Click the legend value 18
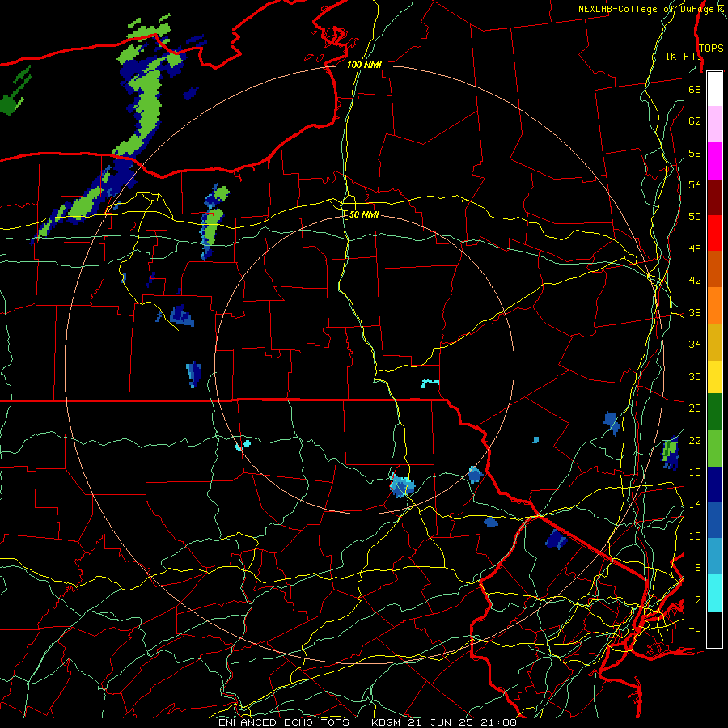 click(x=695, y=472)
